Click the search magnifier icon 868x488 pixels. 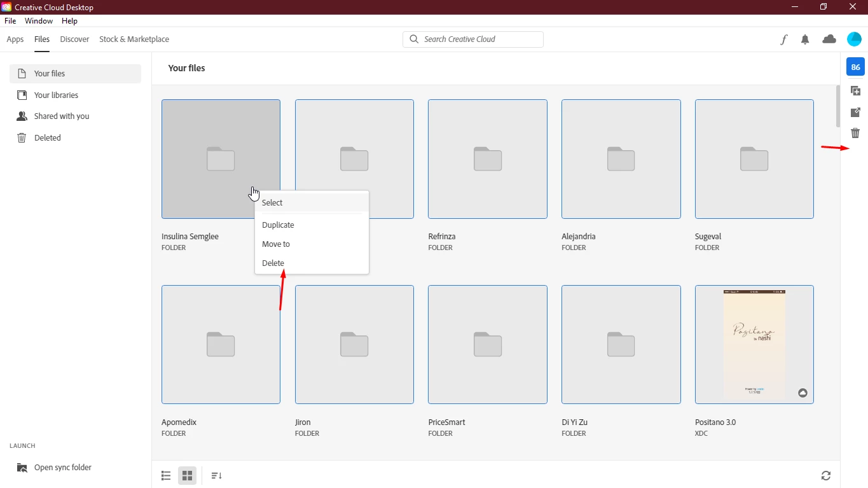pos(414,39)
